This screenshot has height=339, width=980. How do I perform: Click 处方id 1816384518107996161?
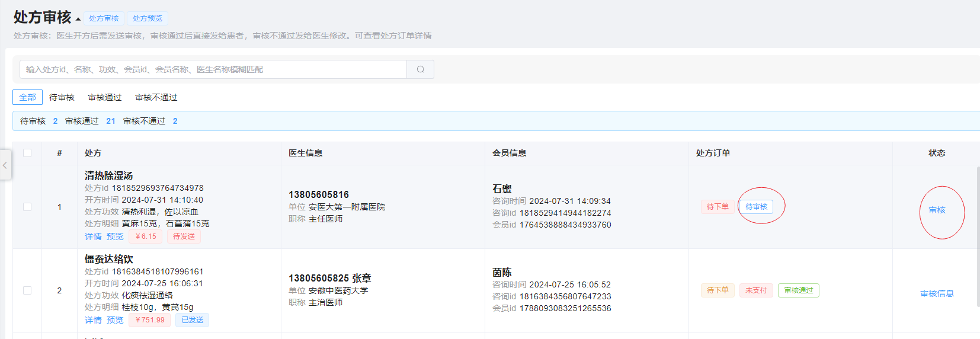tap(158, 271)
